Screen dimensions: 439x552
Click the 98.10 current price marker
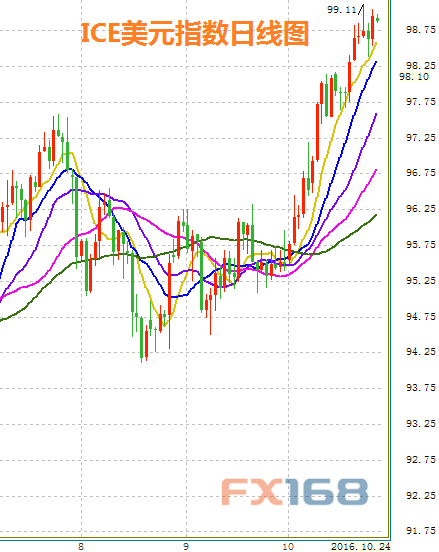coord(414,77)
